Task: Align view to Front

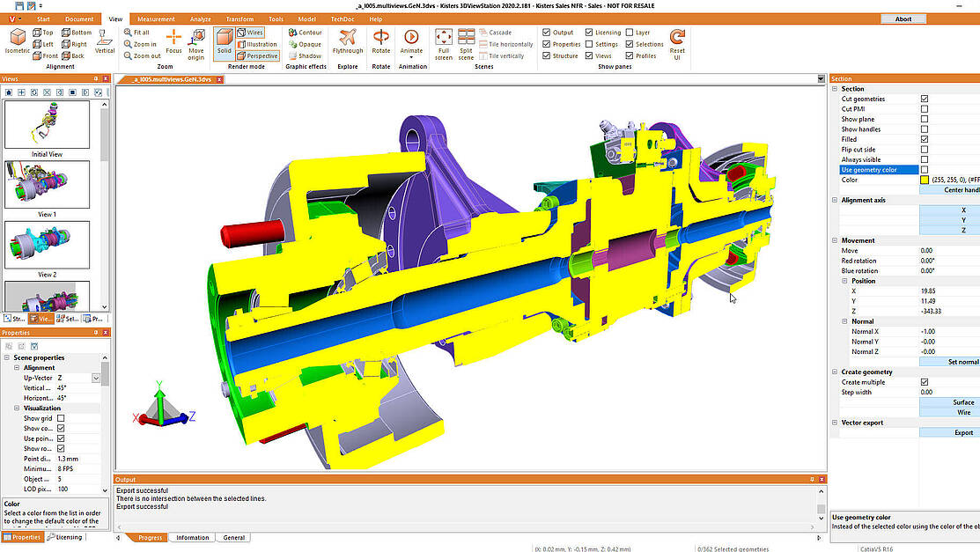Action: 45,55
